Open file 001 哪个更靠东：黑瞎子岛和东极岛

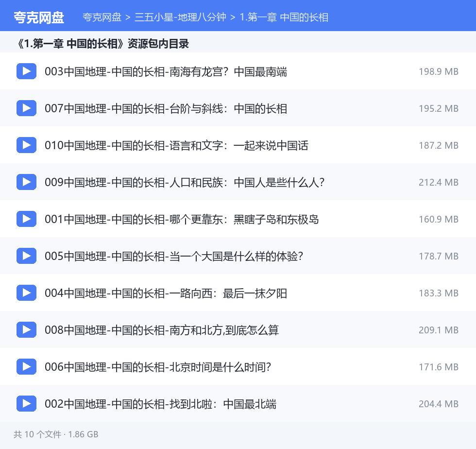(x=182, y=219)
